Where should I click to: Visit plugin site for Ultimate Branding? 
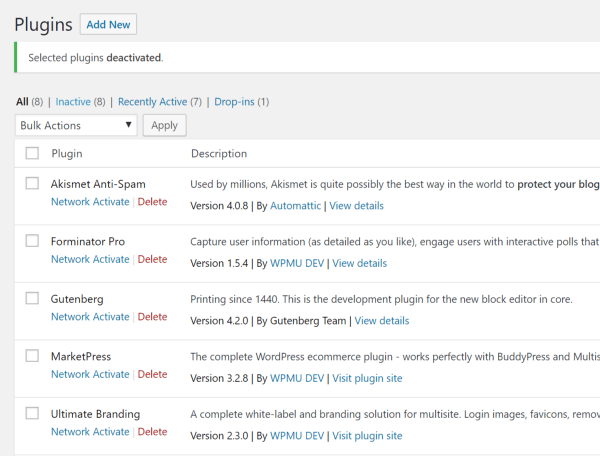pos(367,436)
